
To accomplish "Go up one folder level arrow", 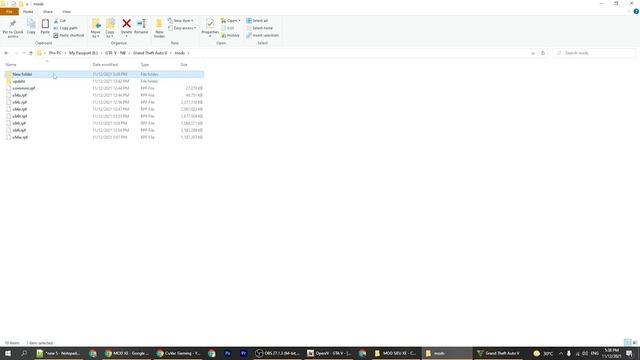I will (x=31, y=53).
